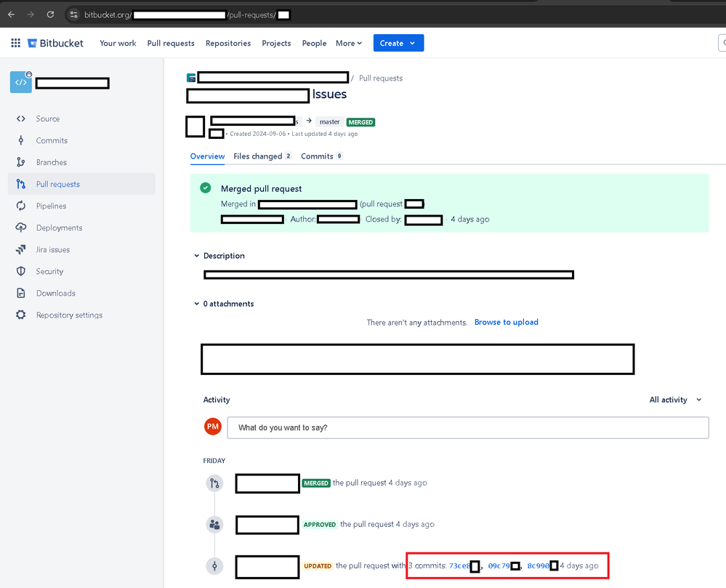Open Downloads in the sidebar

[55, 293]
